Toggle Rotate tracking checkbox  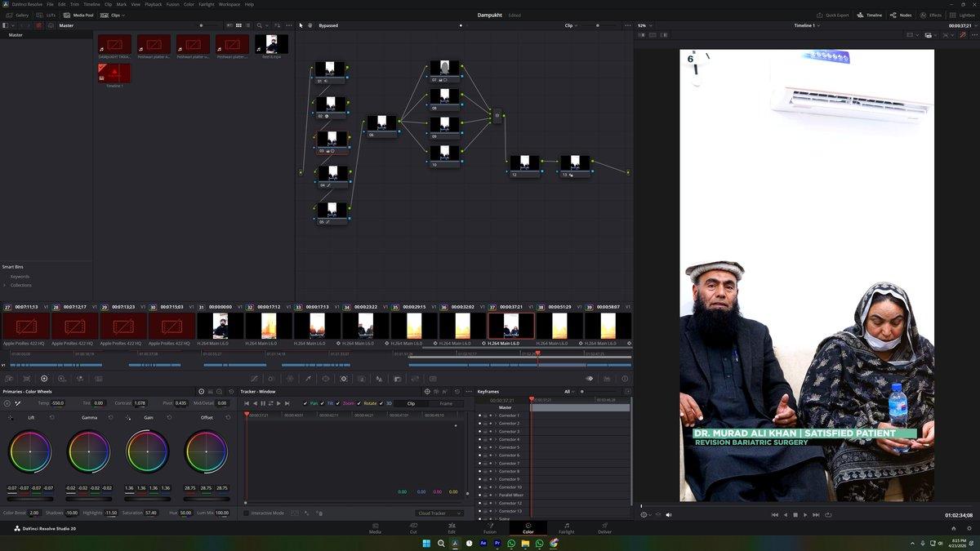click(x=359, y=403)
